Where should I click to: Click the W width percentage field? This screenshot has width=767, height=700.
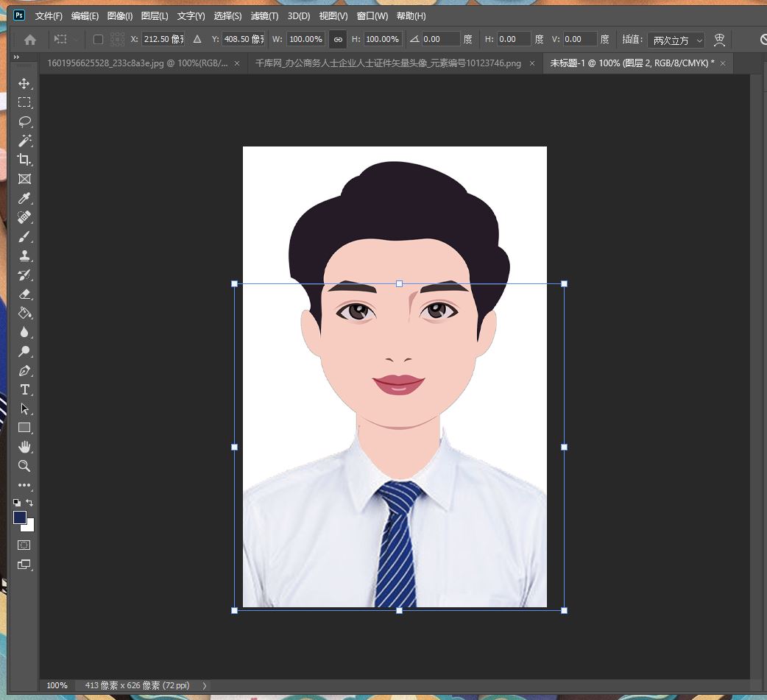tap(305, 39)
